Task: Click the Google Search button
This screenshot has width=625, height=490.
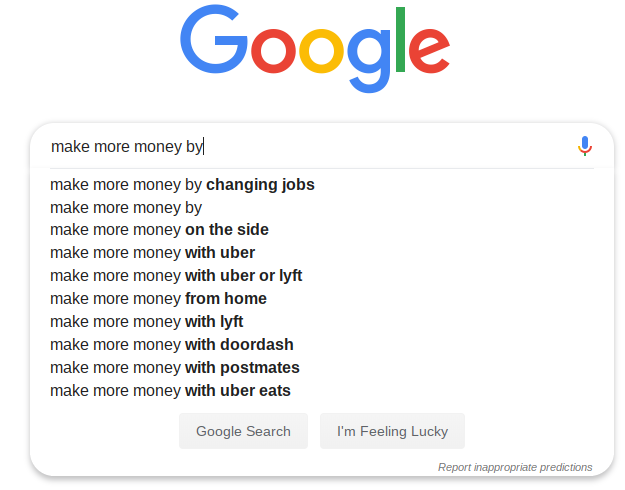Action: coord(243,431)
